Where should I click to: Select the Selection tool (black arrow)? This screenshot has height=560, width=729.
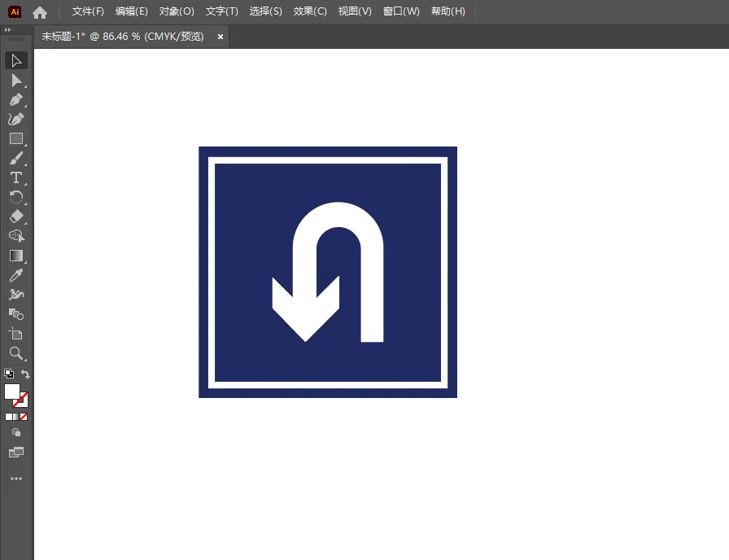coord(16,61)
